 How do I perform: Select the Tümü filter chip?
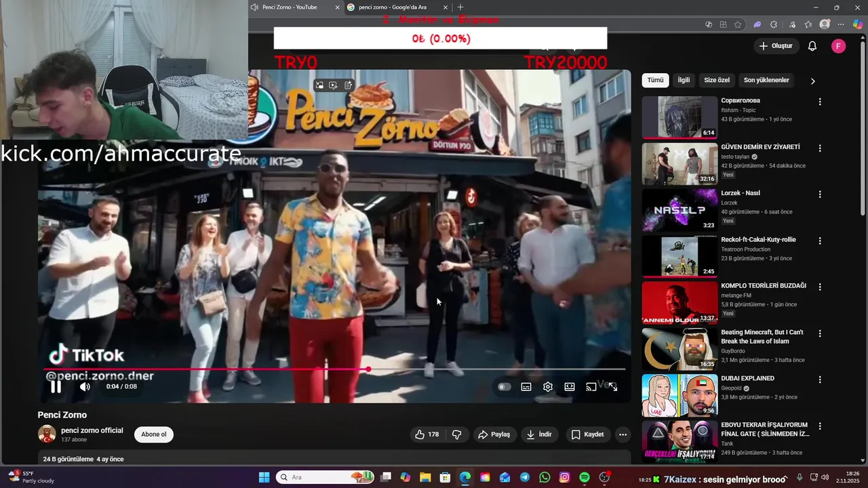656,80
